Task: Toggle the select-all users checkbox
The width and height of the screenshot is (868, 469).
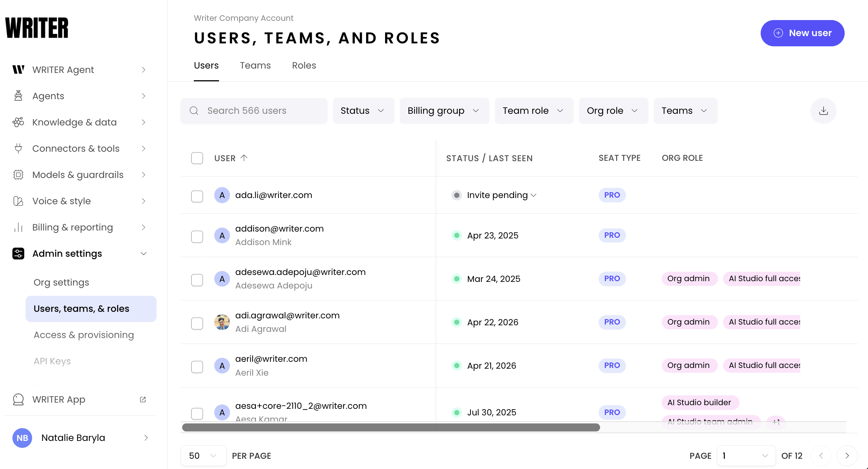Action: pyautogui.click(x=197, y=158)
